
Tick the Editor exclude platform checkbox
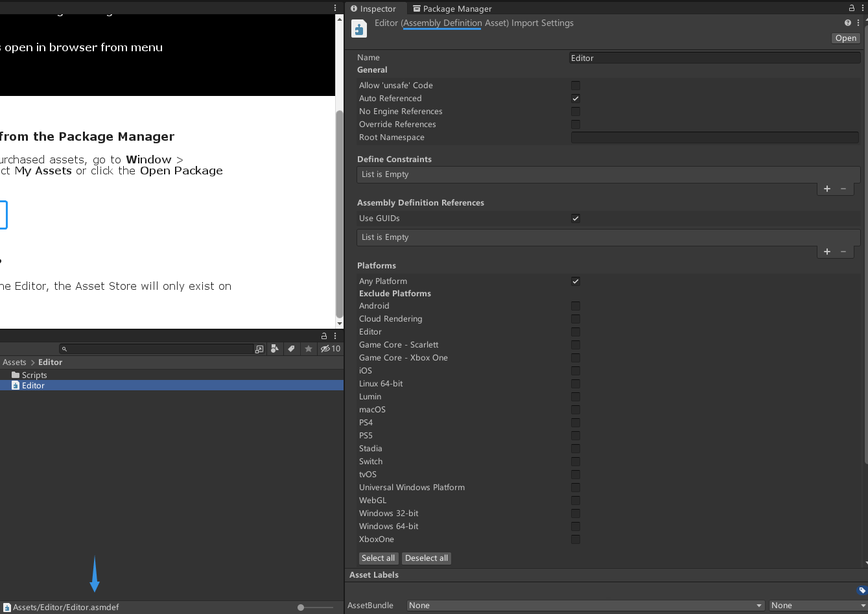coord(576,332)
